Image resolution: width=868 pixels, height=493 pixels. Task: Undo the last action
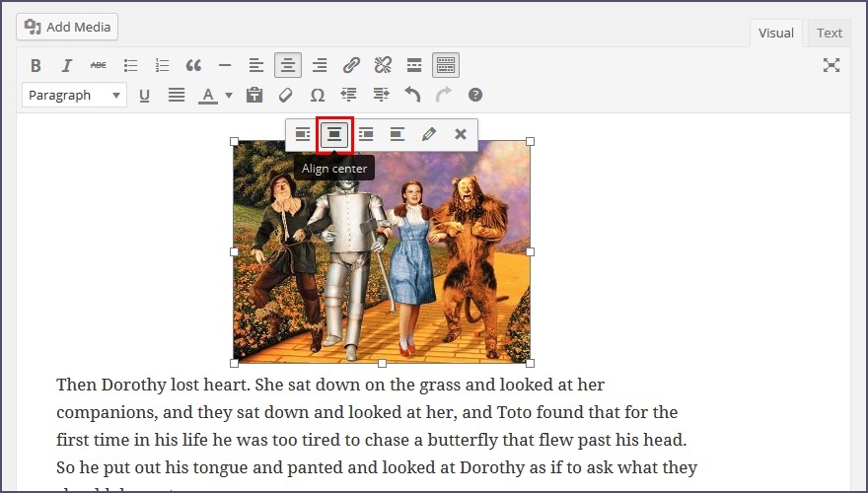coord(412,96)
